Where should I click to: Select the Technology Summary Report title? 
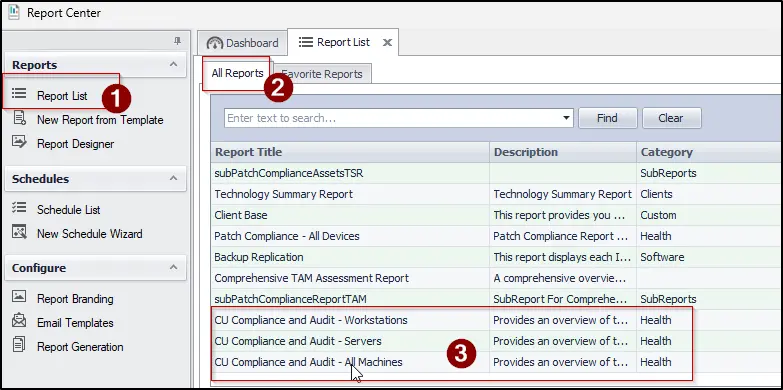coord(284,194)
